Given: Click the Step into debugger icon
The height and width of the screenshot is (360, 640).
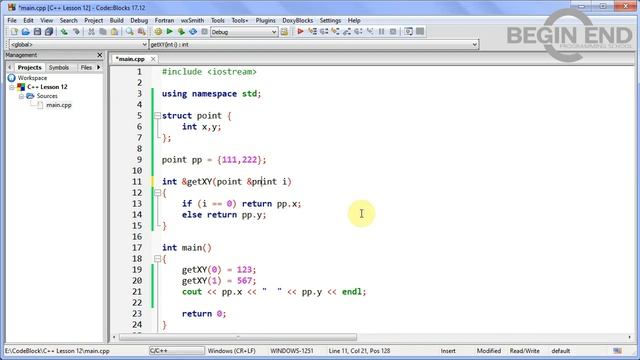Looking at the screenshot, I should [x=335, y=32].
